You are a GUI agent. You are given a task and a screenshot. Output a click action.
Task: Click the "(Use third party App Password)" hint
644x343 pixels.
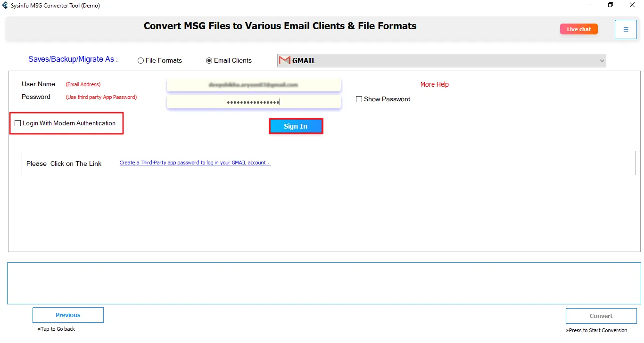tap(101, 97)
